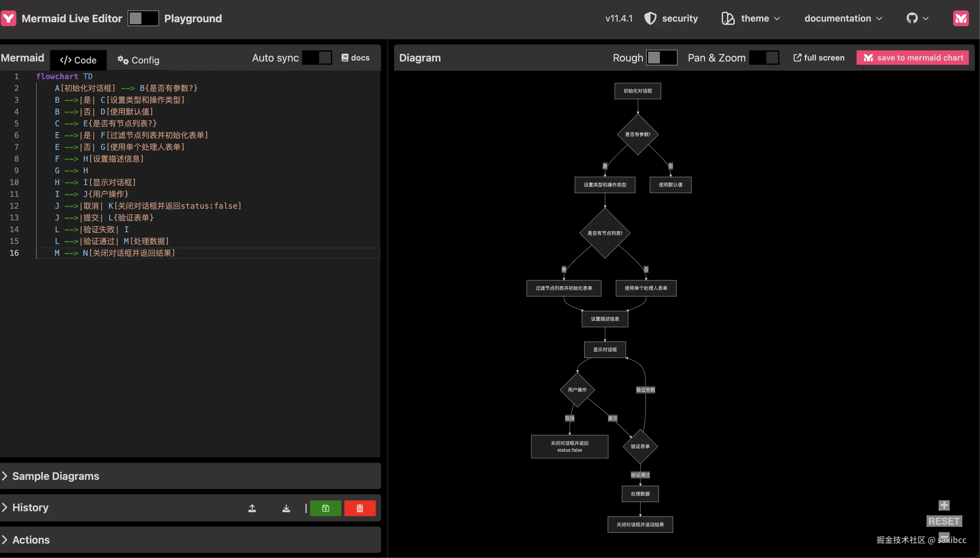Click the pink Mermaid Chart icon top right
Image resolution: width=980 pixels, height=558 pixels.
960,18
